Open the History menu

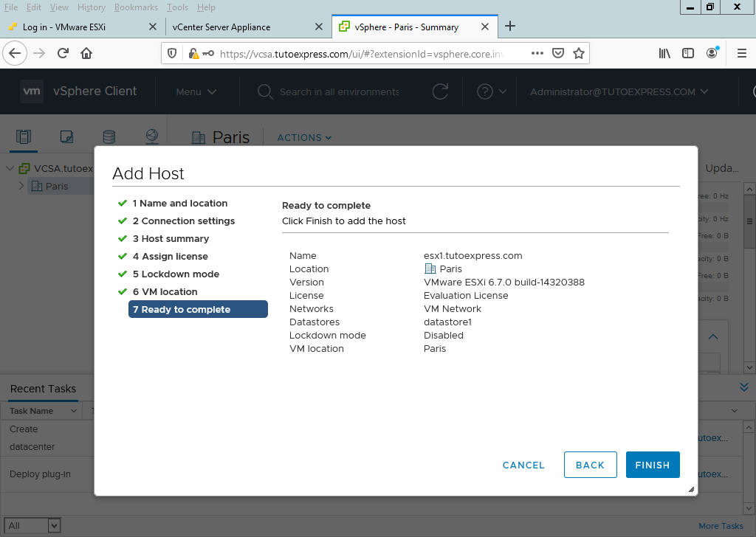point(91,7)
